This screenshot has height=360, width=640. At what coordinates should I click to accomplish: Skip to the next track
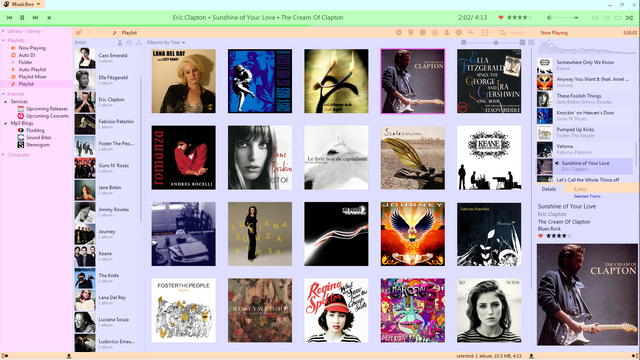click(36, 18)
